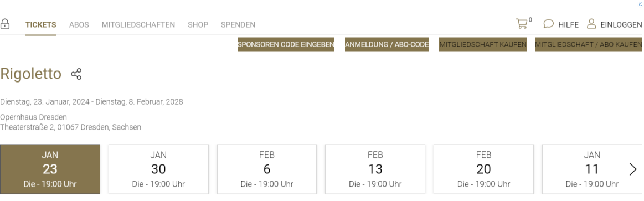Go to the Mitgliedschaften tab
The height and width of the screenshot is (201, 644).
coord(138,25)
